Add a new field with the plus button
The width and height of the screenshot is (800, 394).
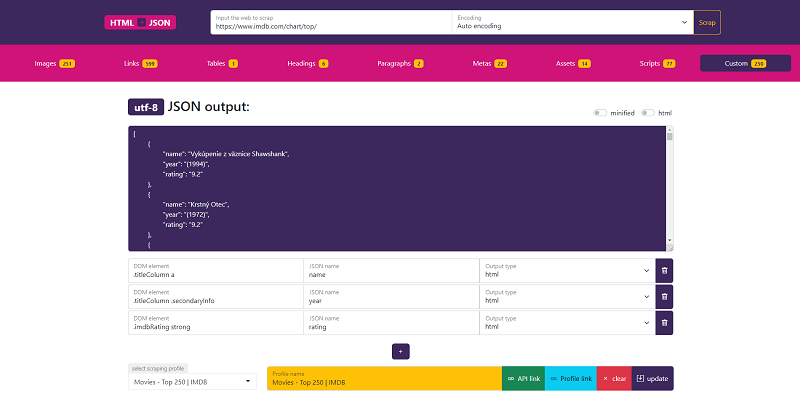(x=401, y=352)
